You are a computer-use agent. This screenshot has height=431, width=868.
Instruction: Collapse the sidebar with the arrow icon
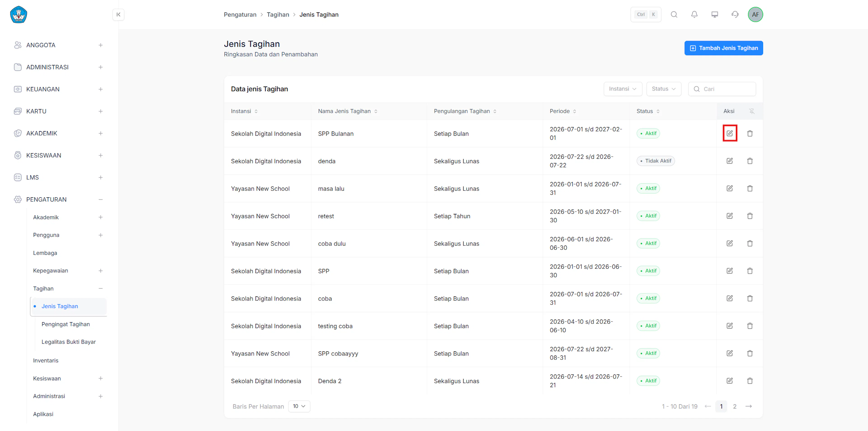tap(118, 14)
